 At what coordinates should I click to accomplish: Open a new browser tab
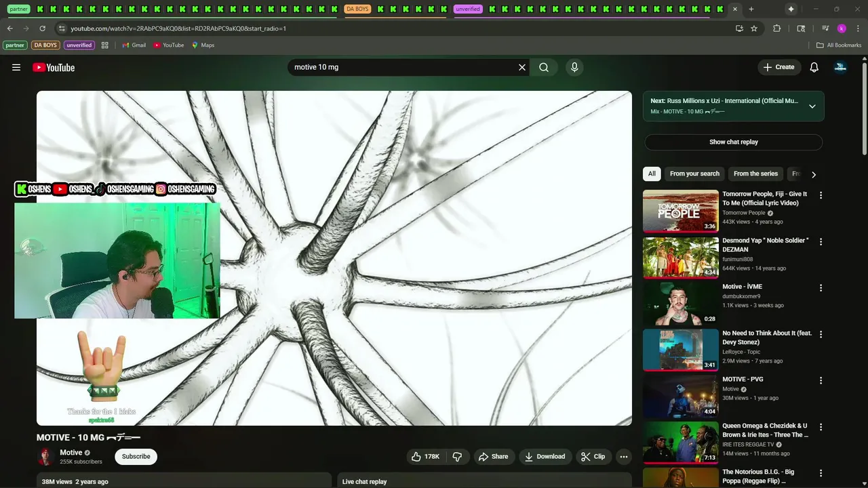(x=751, y=9)
